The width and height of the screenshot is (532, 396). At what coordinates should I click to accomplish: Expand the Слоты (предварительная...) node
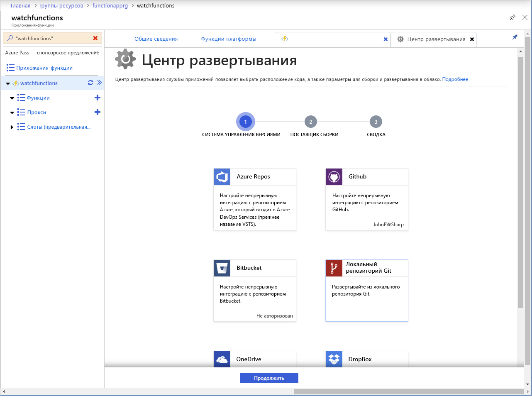pos(12,127)
